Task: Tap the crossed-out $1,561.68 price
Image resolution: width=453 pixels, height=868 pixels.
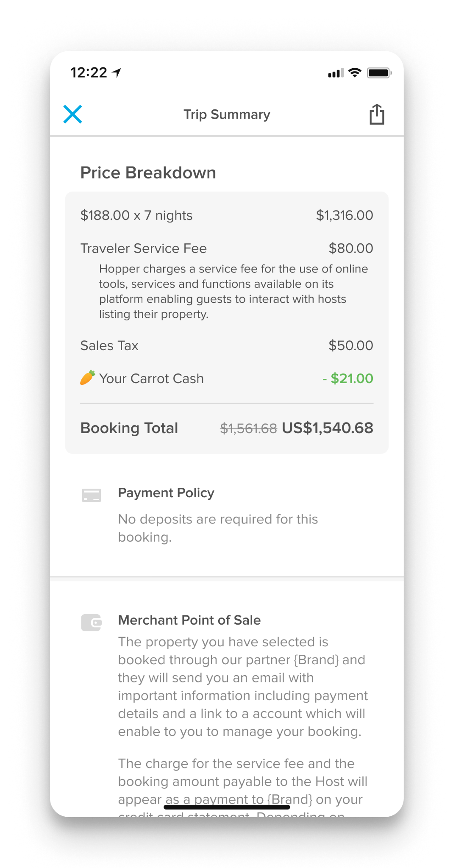Action: [x=248, y=428]
